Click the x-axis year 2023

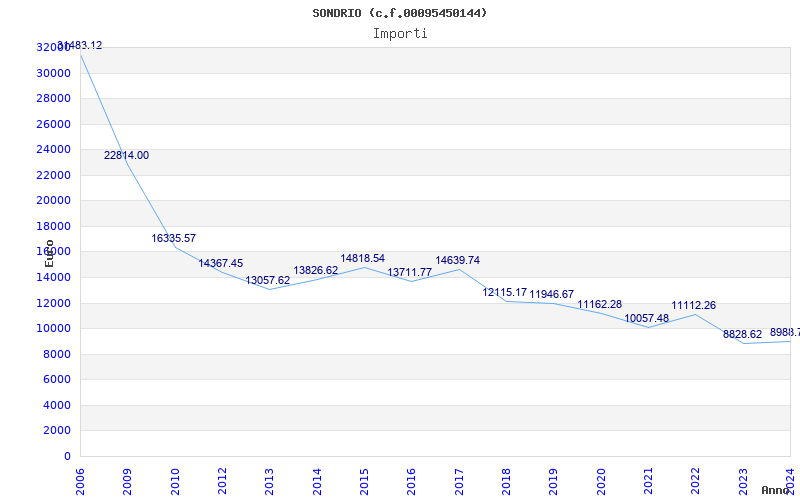pyautogui.click(x=743, y=482)
